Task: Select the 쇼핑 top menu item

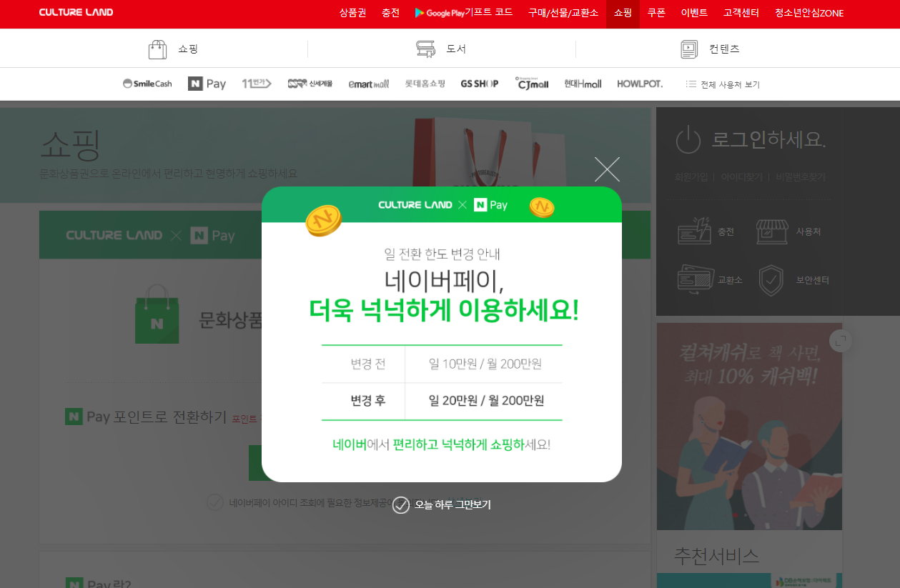Action: coord(623,13)
